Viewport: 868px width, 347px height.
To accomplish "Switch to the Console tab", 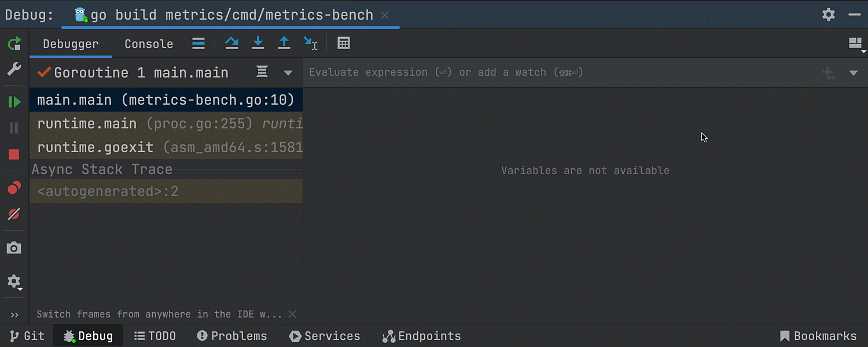I will [x=149, y=44].
